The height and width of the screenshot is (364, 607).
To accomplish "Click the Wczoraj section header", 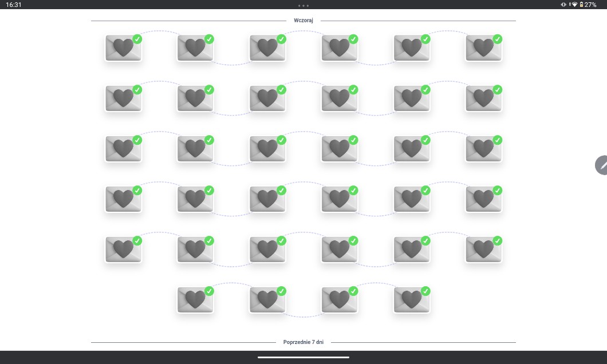I will [x=303, y=21].
